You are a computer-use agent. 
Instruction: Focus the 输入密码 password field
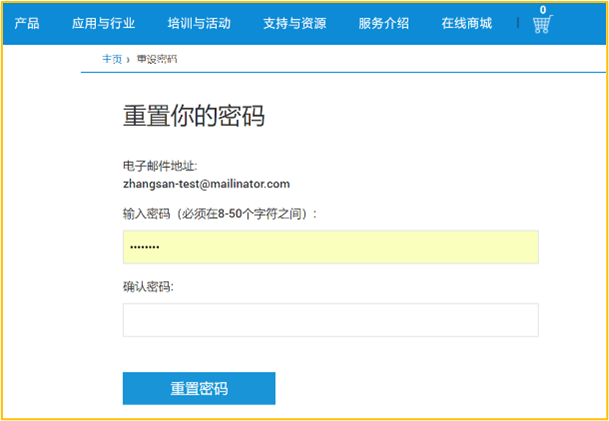330,247
